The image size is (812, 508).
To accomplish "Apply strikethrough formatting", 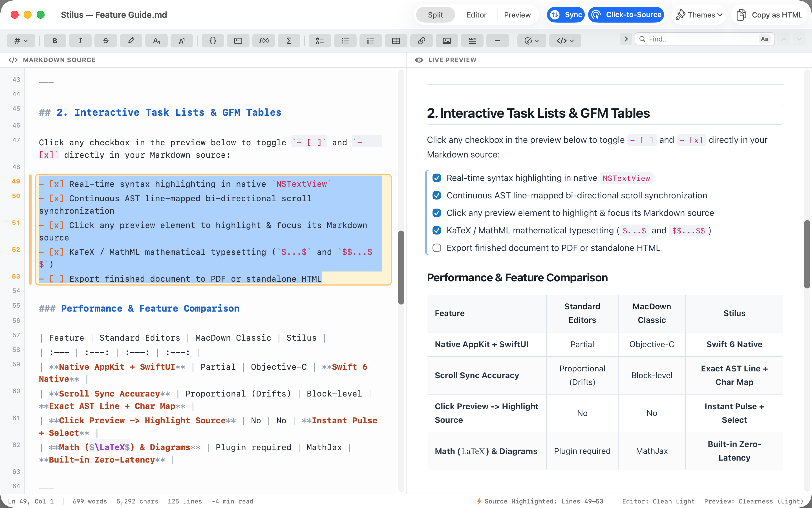I will (106, 41).
